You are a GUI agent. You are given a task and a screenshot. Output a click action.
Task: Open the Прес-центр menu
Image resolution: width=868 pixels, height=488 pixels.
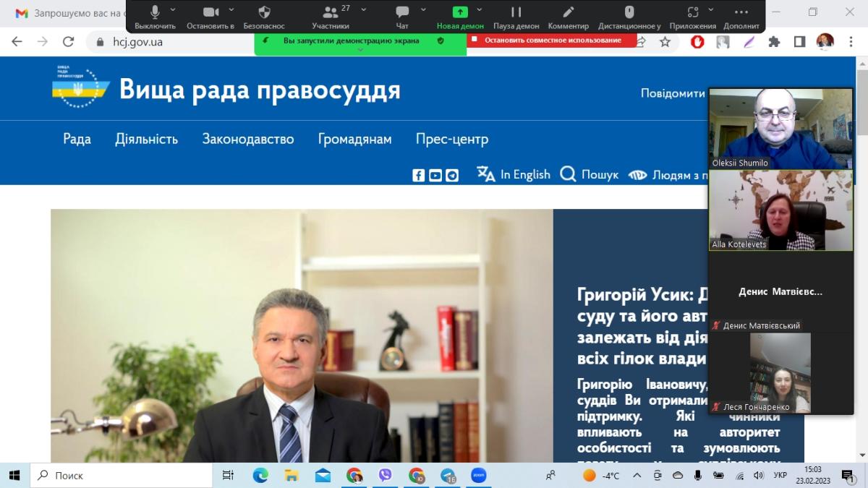pos(452,139)
